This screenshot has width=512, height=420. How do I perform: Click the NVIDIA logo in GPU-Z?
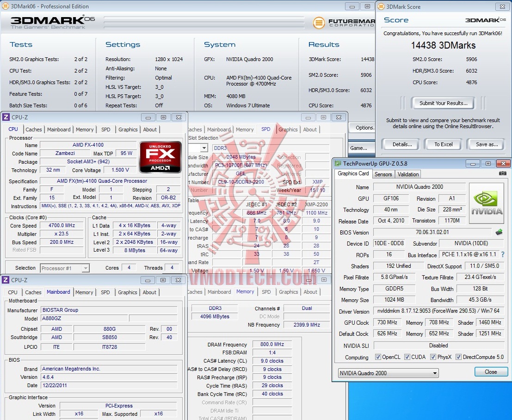(486, 203)
